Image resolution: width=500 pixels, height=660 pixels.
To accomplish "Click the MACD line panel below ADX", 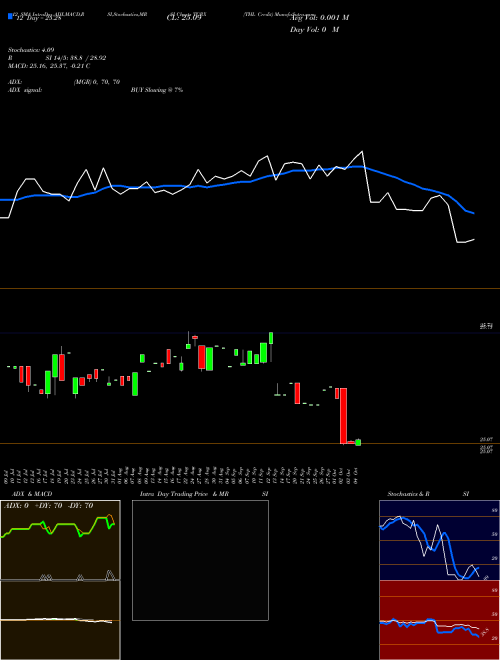I will click(x=60, y=620).
